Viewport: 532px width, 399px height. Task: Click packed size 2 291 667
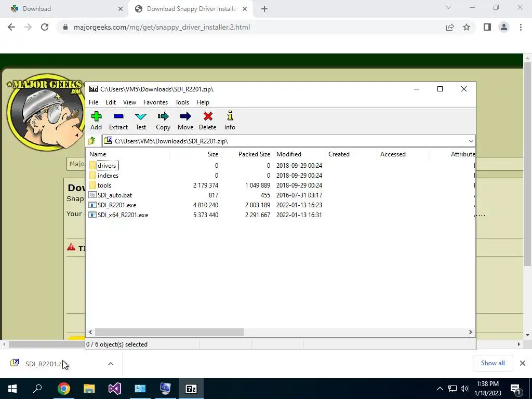pyautogui.click(x=258, y=215)
